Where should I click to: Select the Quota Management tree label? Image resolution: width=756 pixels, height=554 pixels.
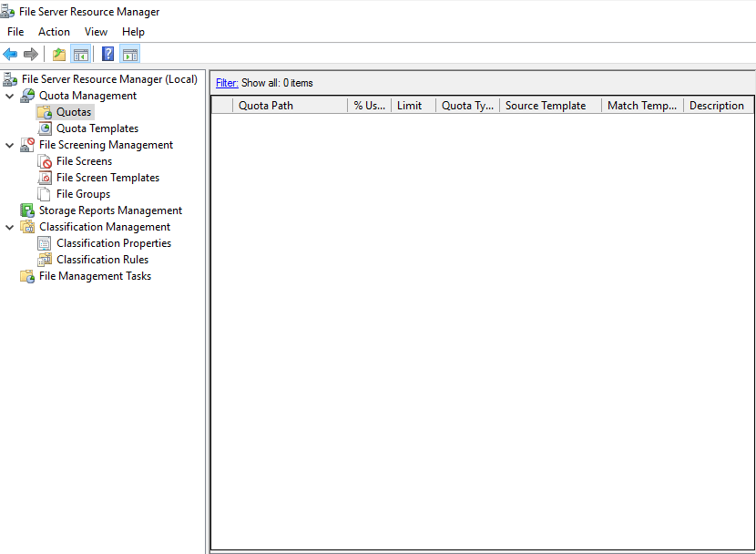(x=87, y=96)
